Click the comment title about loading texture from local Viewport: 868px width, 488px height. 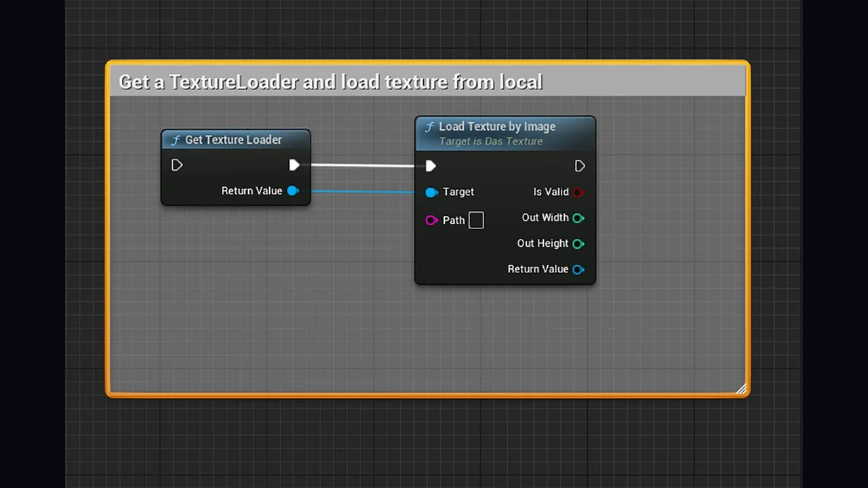pyautogui.click(x=330, y=81)
